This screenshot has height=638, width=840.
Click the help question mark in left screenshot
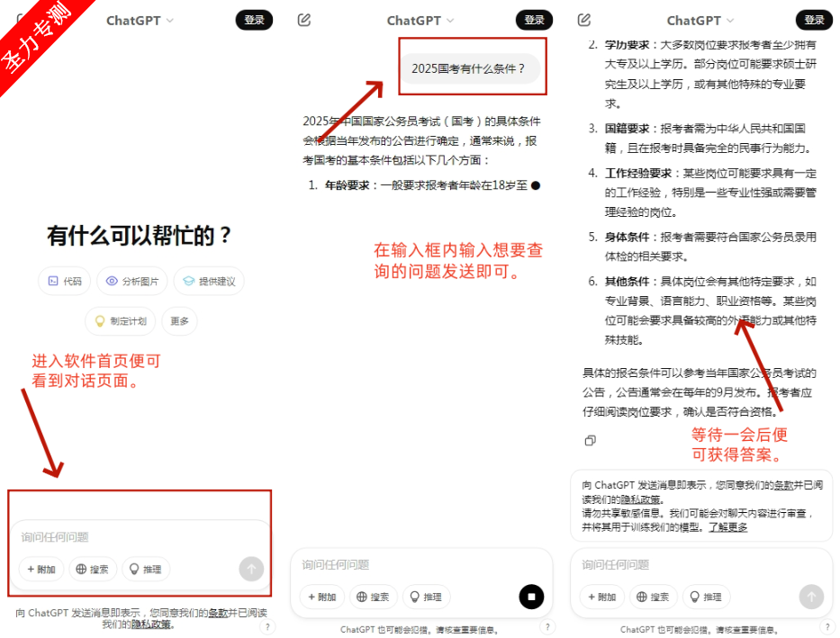tap(267, 627)
